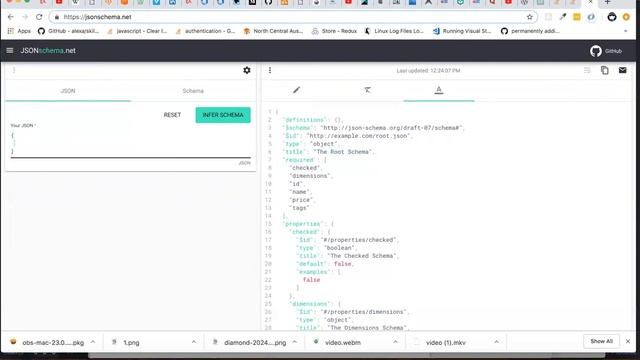Open the three-dot menu in schema panel
The height and width of the screenshot is (360, 640).
coord(270,70)
